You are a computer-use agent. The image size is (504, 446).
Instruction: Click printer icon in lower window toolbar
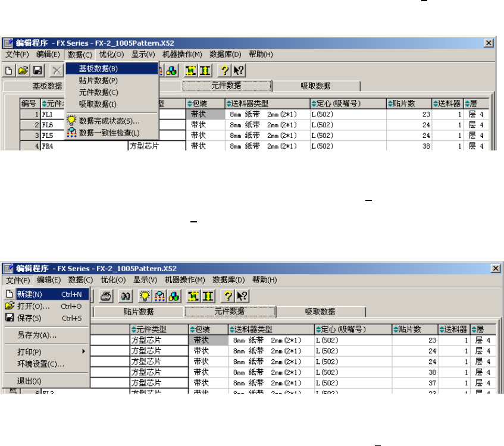click(x=106, y=296)
